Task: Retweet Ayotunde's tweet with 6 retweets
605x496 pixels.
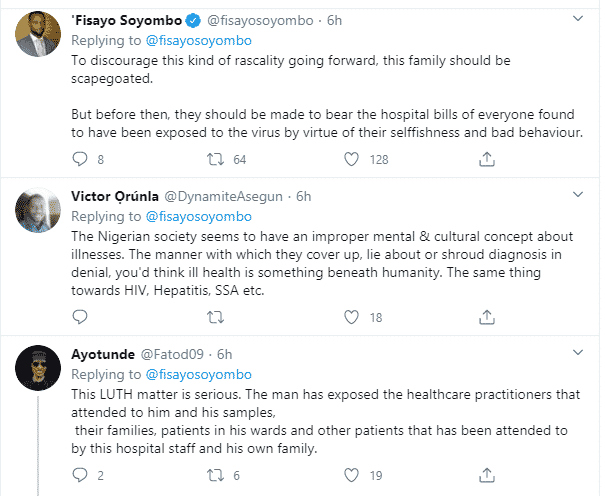Action: 212,477
